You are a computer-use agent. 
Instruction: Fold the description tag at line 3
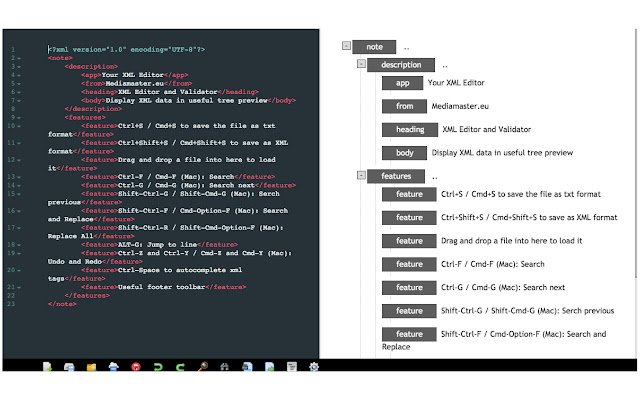pos(19,67)
